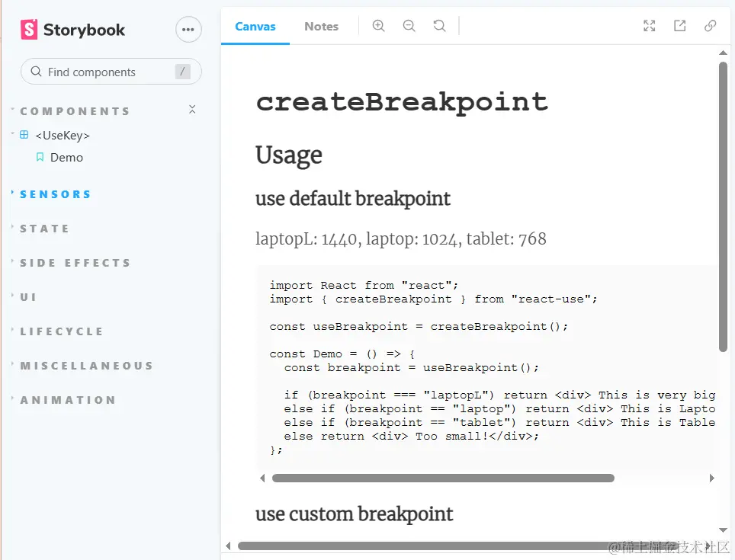Click the 'laptopL: 1440, laptop: 1024' text

tap(358, 238)
